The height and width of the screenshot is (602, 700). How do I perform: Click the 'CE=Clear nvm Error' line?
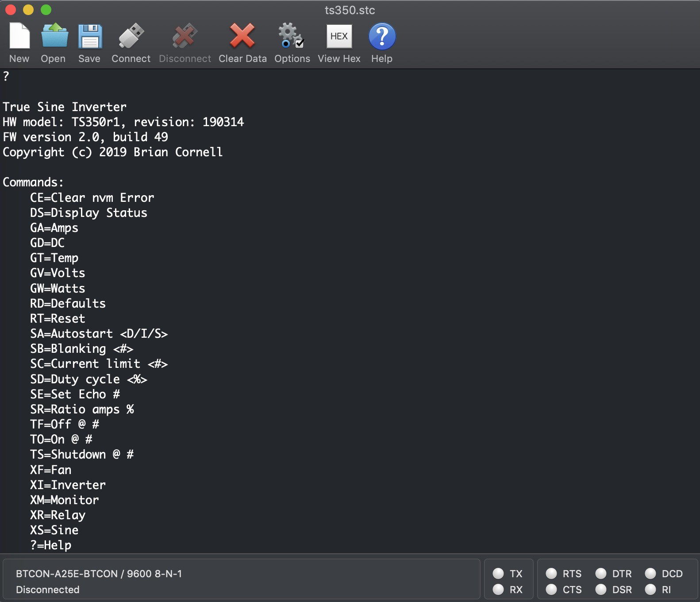point(92,198)
